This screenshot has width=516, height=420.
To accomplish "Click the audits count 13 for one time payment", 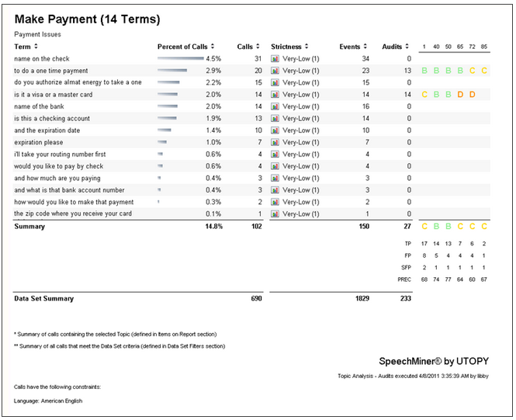I will 407,71.
